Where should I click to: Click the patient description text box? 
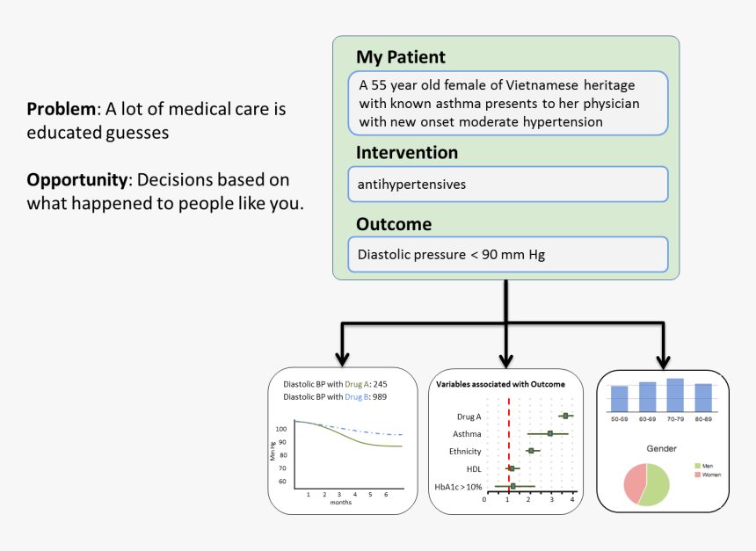[x=509, y=104]
